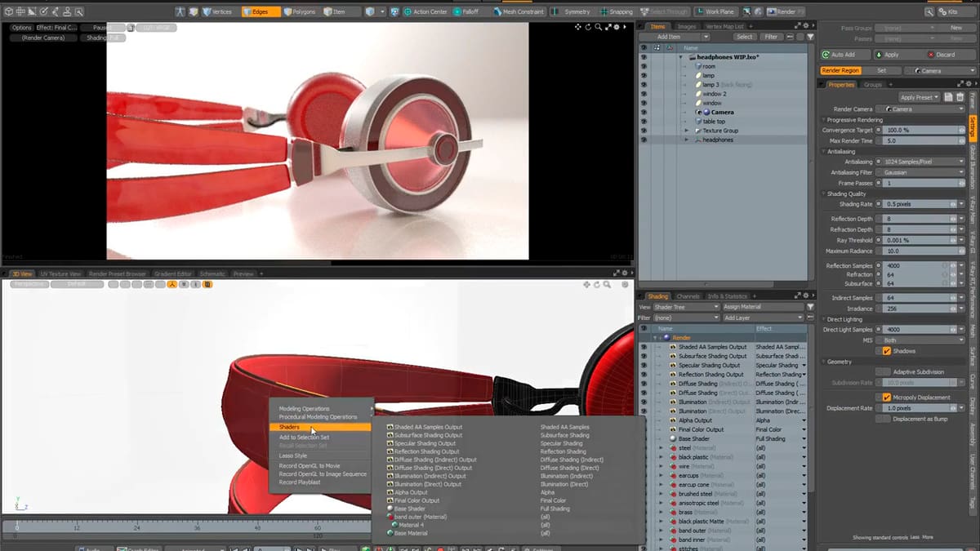Image resolution: width=980 pixels, height=551 pixels.
Task: Open the Apply Preset dropdown
Action: pyautogui.click(x=920, y=97)
